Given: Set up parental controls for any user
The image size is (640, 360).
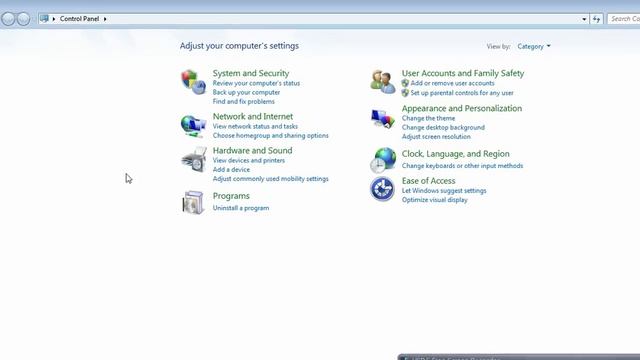Looking at the screenshot, I should click(x=462, y=93).
